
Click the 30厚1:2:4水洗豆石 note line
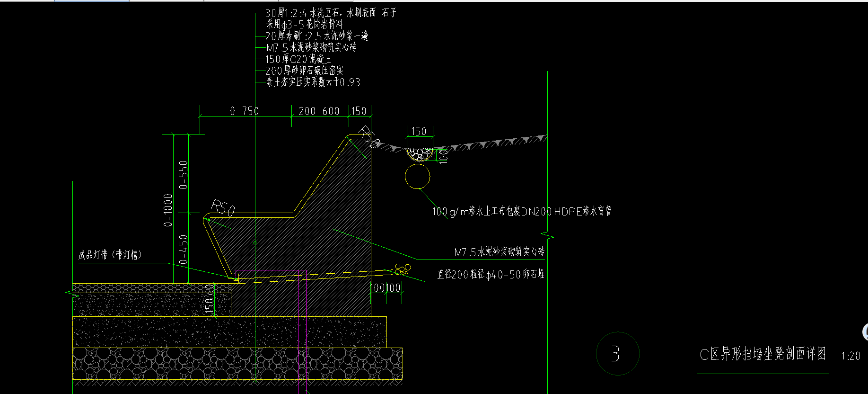coord(331,13)
